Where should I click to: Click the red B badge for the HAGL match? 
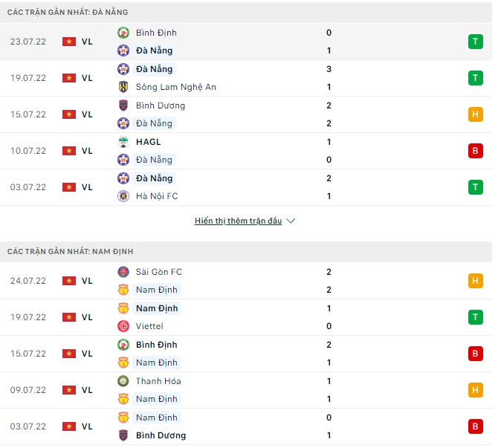475,151
